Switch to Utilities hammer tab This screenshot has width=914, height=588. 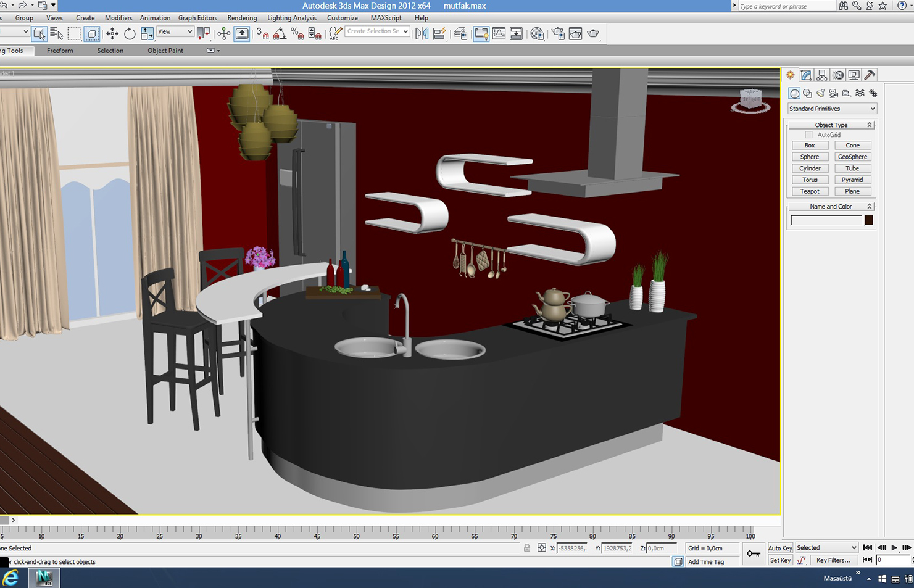(x=870, y=75)
